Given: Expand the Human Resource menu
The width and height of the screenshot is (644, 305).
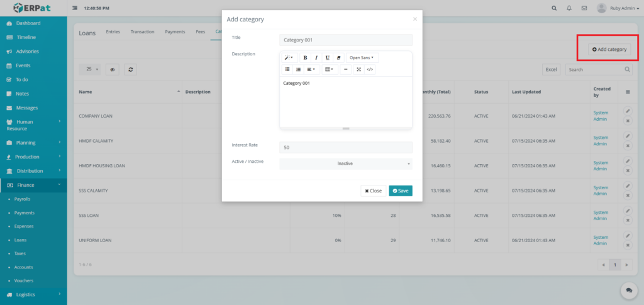Looking at the screenshot, I should click(x=34, y=125).
